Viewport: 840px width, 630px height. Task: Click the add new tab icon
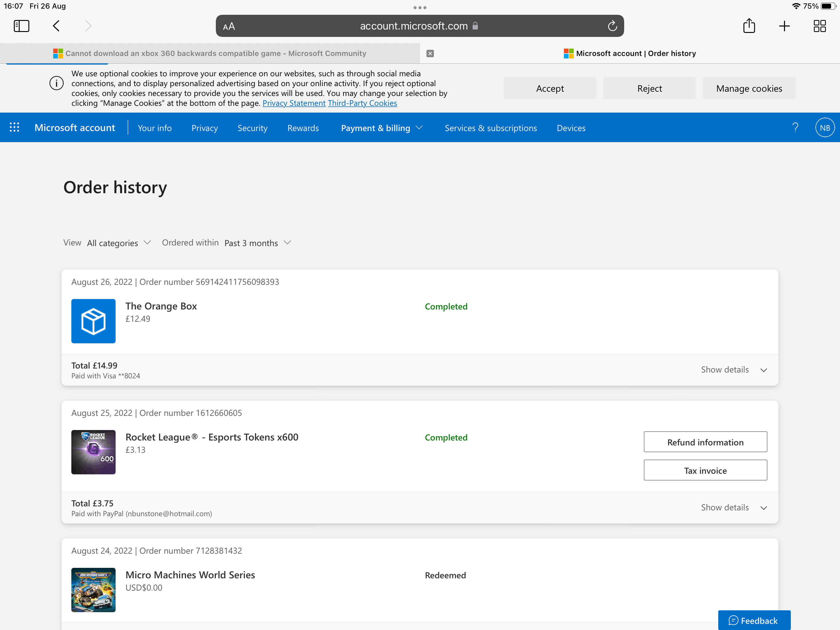tap(784, 26)
